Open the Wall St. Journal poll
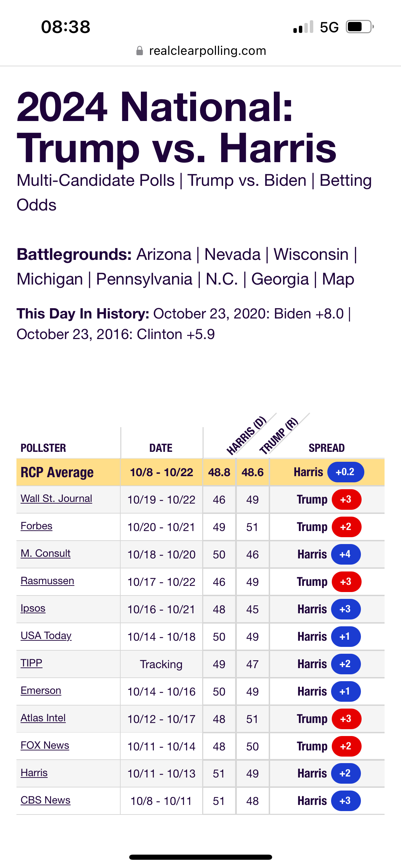This screenshot has width=401, height=868. tap(56, 498)
